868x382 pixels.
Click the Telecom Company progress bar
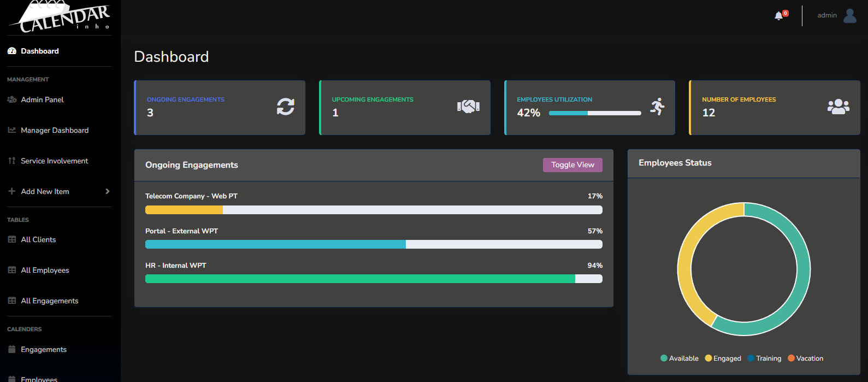(374, 210)
